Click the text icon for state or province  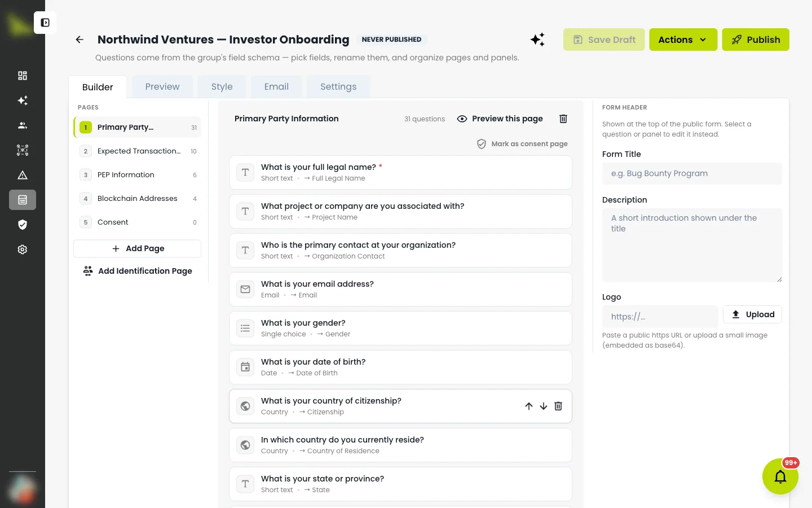coord(245,484)
